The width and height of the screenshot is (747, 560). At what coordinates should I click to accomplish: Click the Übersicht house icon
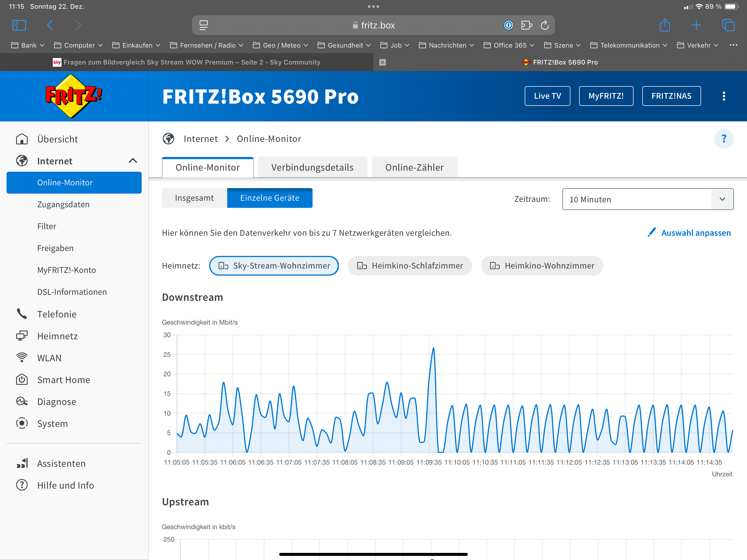(x=22, y=139)
